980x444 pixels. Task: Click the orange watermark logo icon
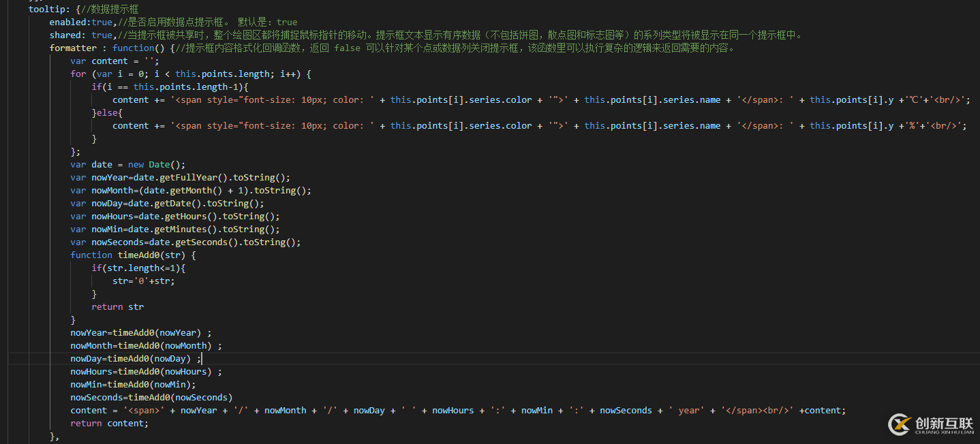point(899,424)
